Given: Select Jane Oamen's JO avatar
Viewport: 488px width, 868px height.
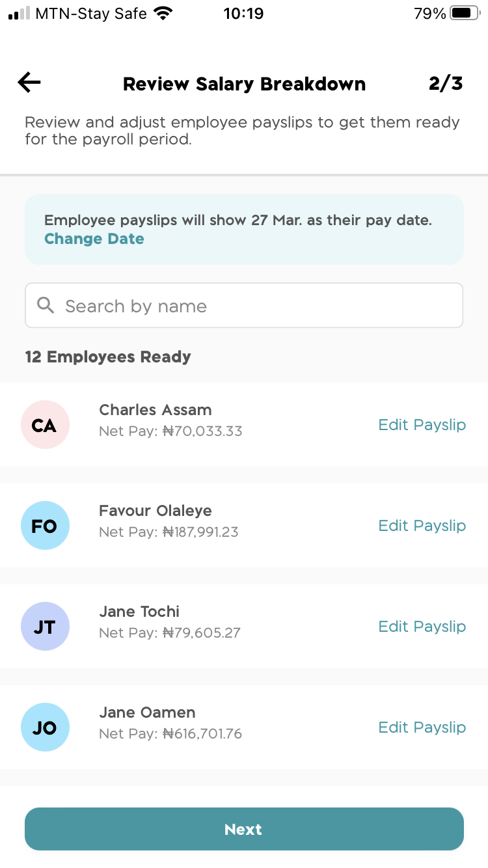Looking at the screenshot, I should tap(45, 727).
